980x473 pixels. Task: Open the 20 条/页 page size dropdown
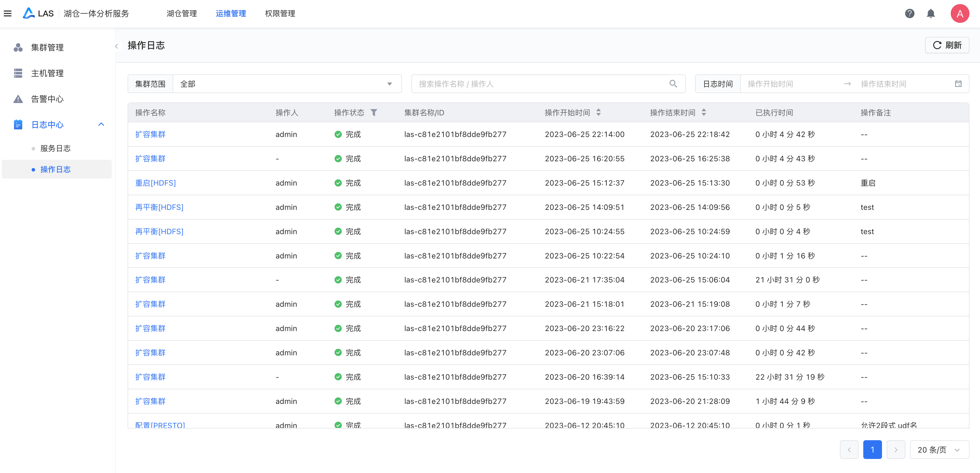coord(939,450)
